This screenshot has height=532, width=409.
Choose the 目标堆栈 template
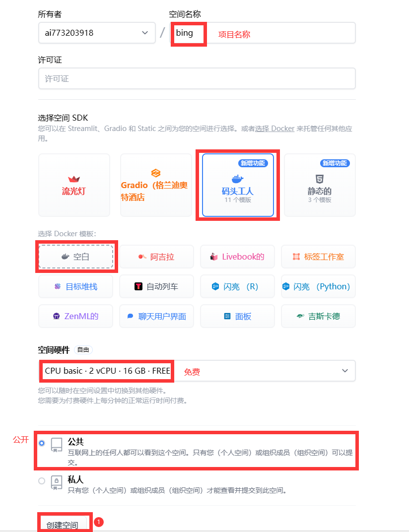pos(75,286)
